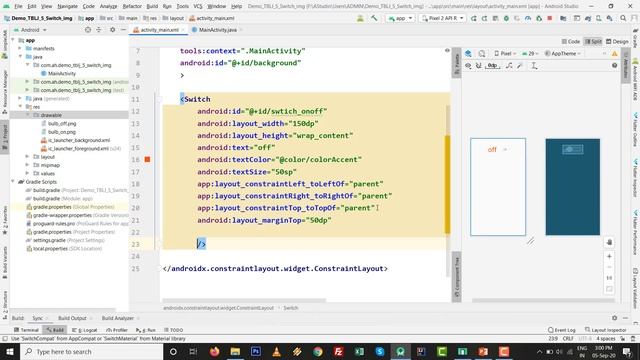Open the Pixel device preview dropdown
Image resolution: width=640 pixels, height=360 pixels.
tap(505, 53)
